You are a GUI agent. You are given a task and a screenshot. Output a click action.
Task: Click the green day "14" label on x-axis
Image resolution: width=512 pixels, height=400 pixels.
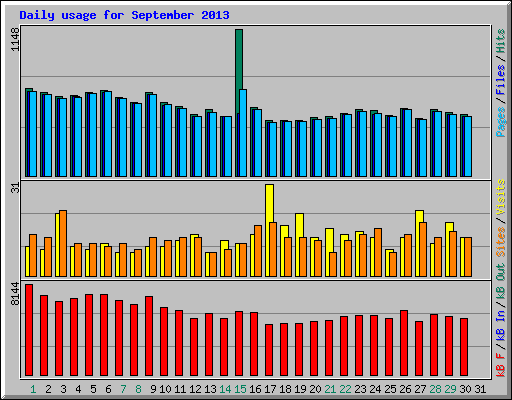[x=225, y=389]
